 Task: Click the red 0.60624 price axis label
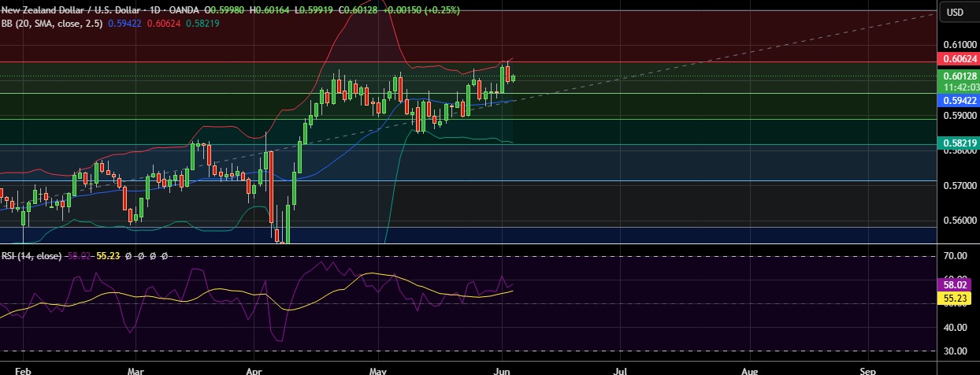click(959, 59)
